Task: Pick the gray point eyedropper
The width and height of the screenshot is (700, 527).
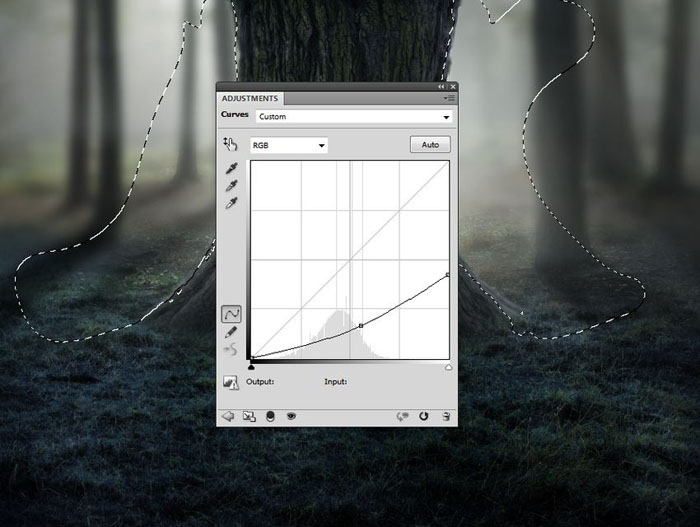Action: pyautogui.click(x=231, y=185)
